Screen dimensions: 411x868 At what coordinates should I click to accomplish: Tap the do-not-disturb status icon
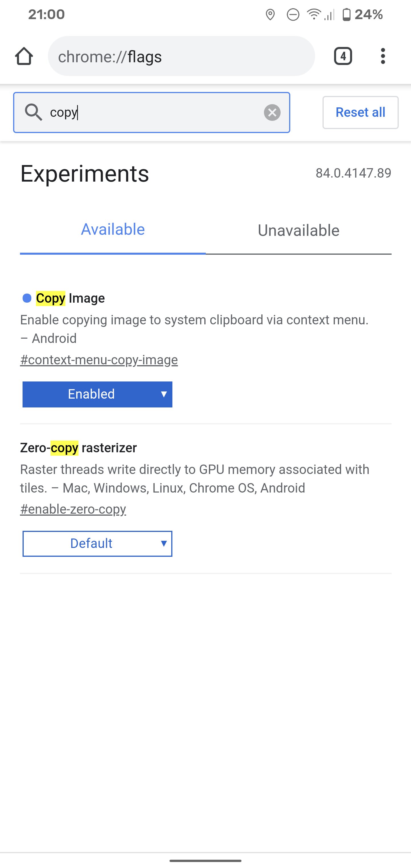tap(293, 15)
